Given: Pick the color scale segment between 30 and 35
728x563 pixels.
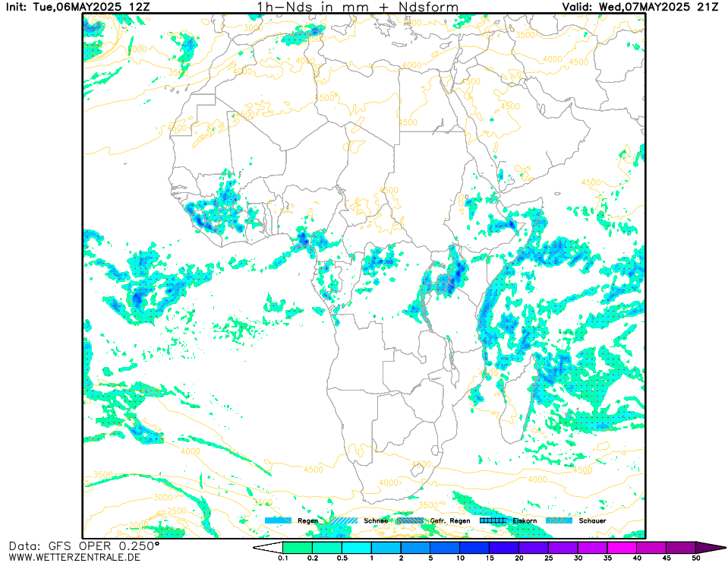Looking at the screenshot, I should [x=593, y=547].
